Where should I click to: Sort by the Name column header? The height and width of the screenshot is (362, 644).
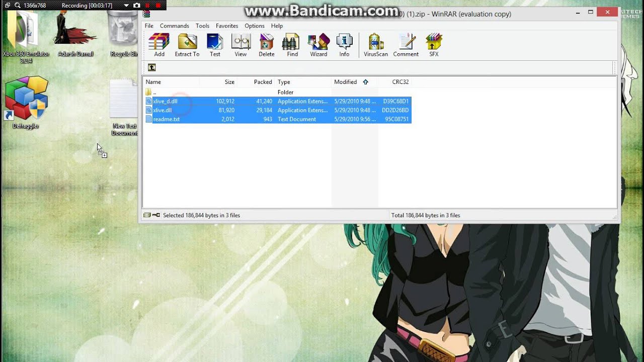pyautogui.click(x=171, y=82)
